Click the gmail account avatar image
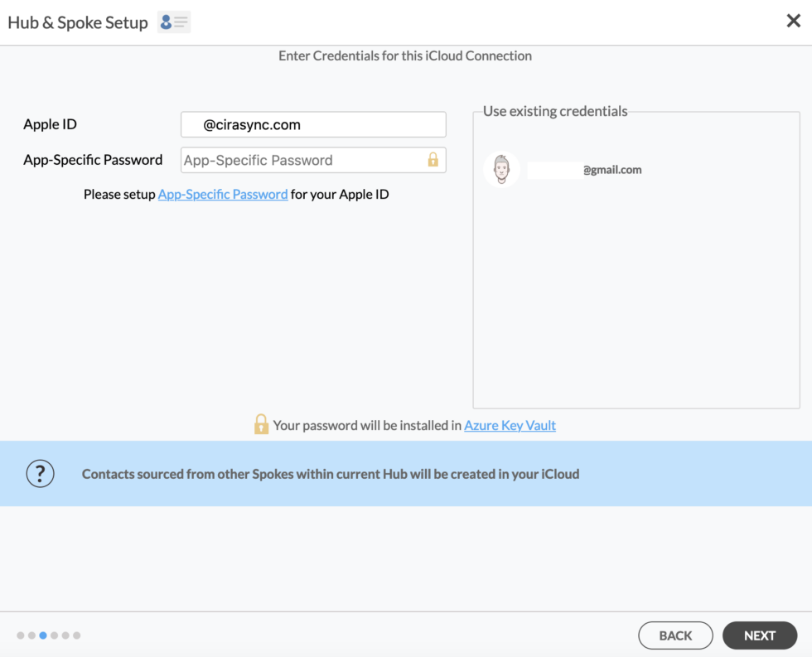812x657 pixels. (x=501, y=170)
